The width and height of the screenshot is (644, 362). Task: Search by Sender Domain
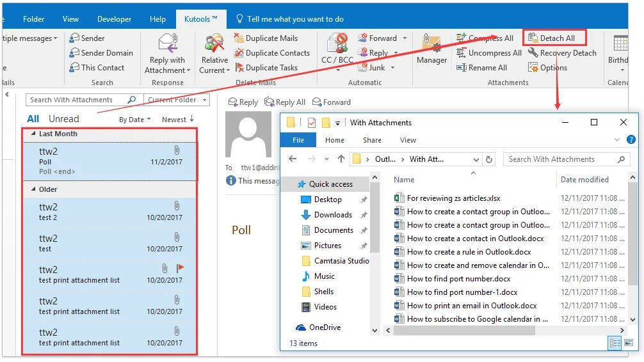[x=101, y=53]
